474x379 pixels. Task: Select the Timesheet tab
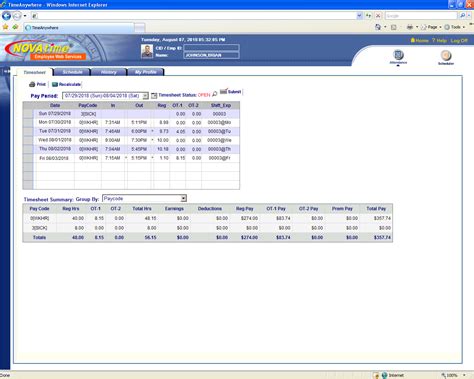(x=34, y=72)
